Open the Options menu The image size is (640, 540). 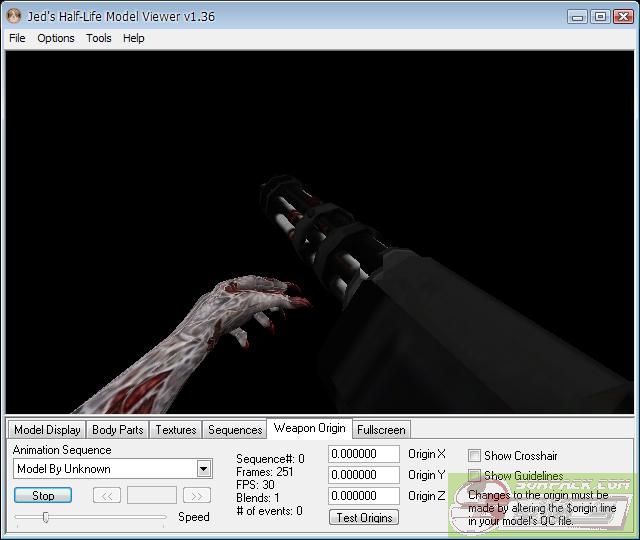click(56, 38)
